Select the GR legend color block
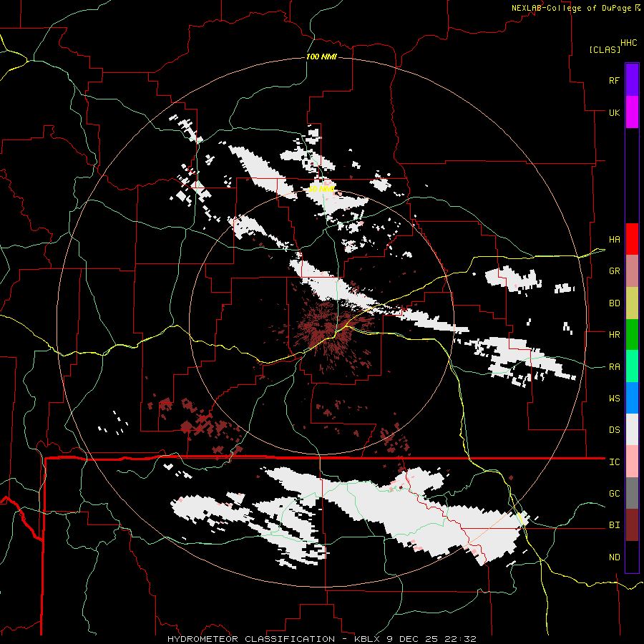The image size is (644, 644). pos(632,271)
